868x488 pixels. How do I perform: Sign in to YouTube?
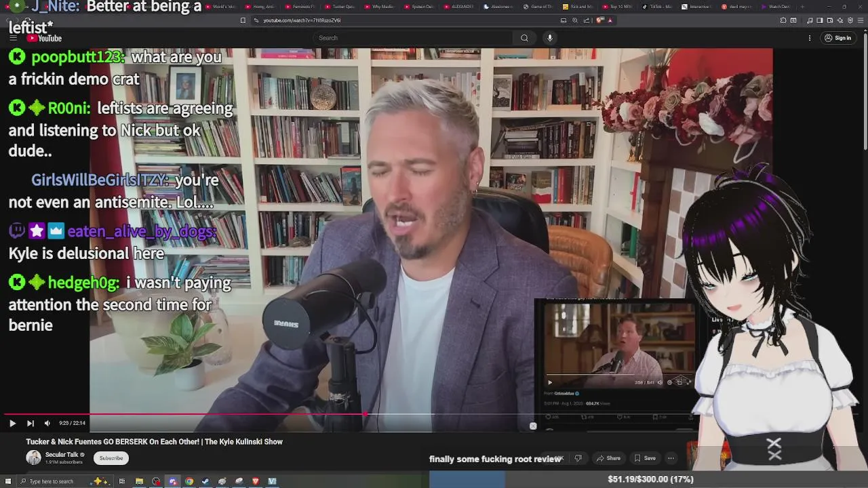[837, 38]
